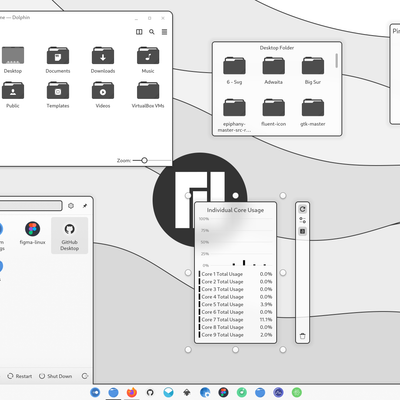Open Inkscape icon in the taskbar
This screenshot has height=400, width=400.
pyautogui.click(x=187, y=392)
